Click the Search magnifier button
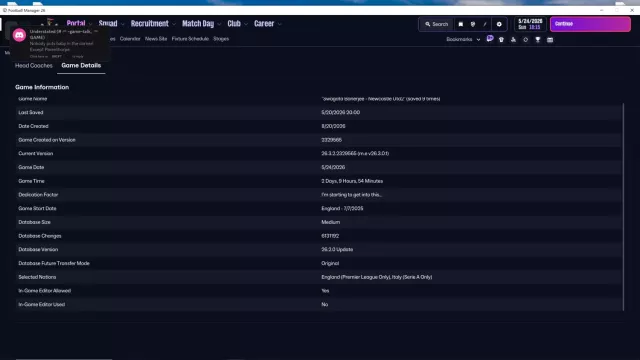This screenshot has width=640, height=360. point(436,24)
